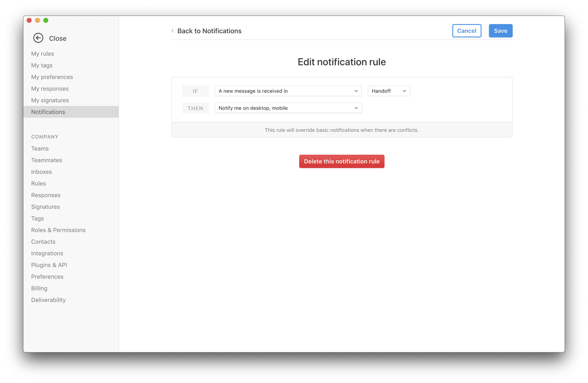Click the chevron beside Back to Notifications
Screen dimensions: 588x383
(x=173, y=31)
